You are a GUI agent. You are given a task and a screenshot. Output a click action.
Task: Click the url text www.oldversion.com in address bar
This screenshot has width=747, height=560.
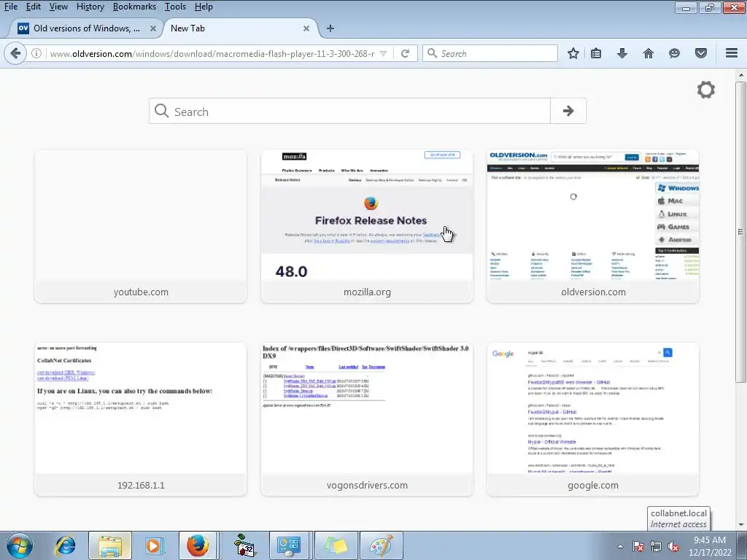point(91,54)
